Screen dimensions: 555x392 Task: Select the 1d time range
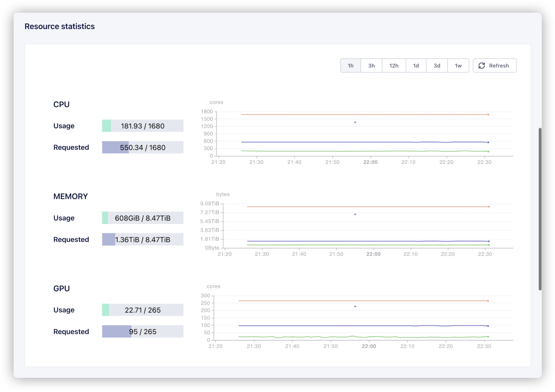coord(416,65)
